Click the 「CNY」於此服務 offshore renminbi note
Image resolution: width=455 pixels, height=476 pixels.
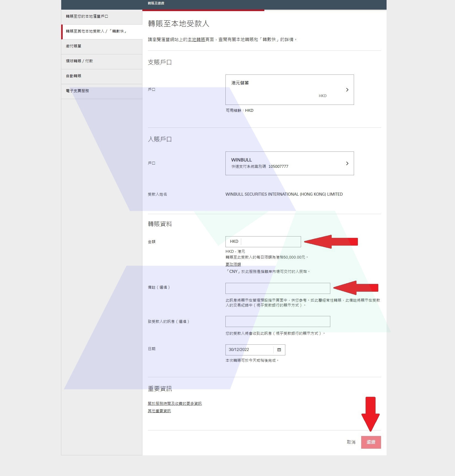pyautogui.click(x=268, y=272)
